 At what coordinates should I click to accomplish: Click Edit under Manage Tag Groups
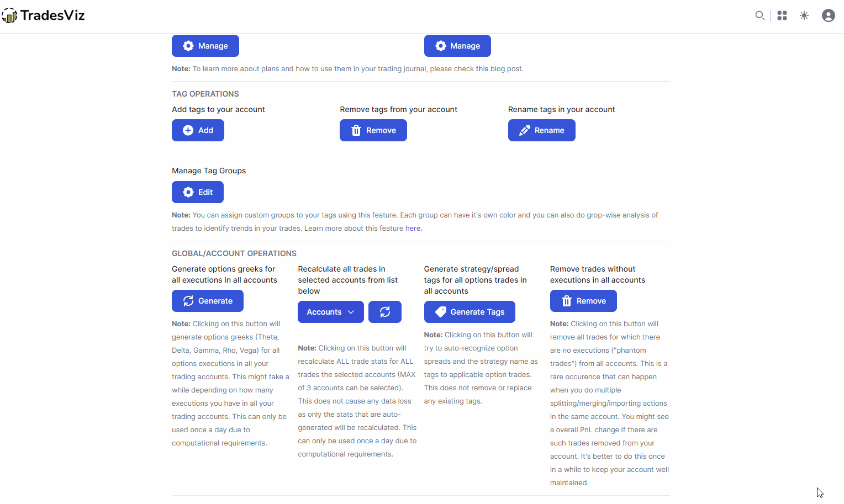[x=198, y=192]
